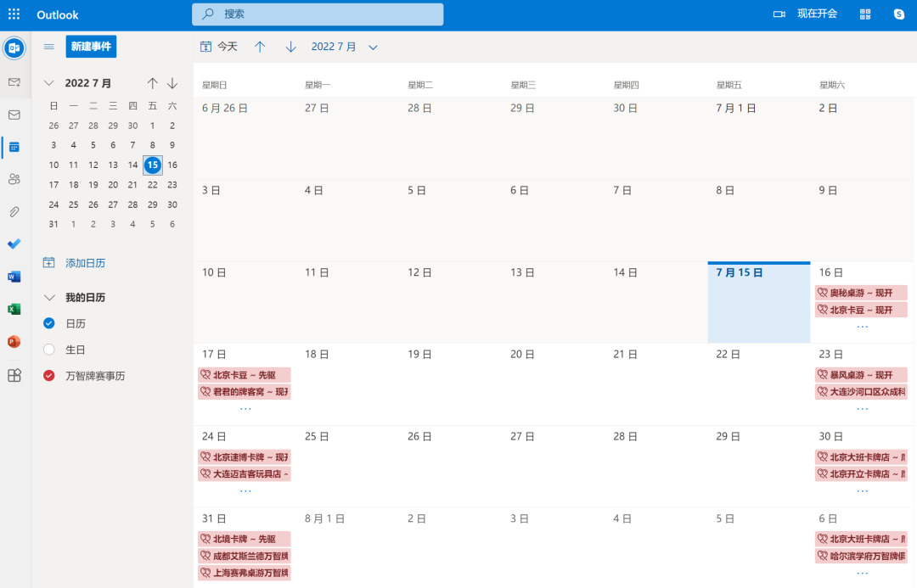
Task: Collapse the mini calendar 2022 7月 chevron
Action: (49, 83)
